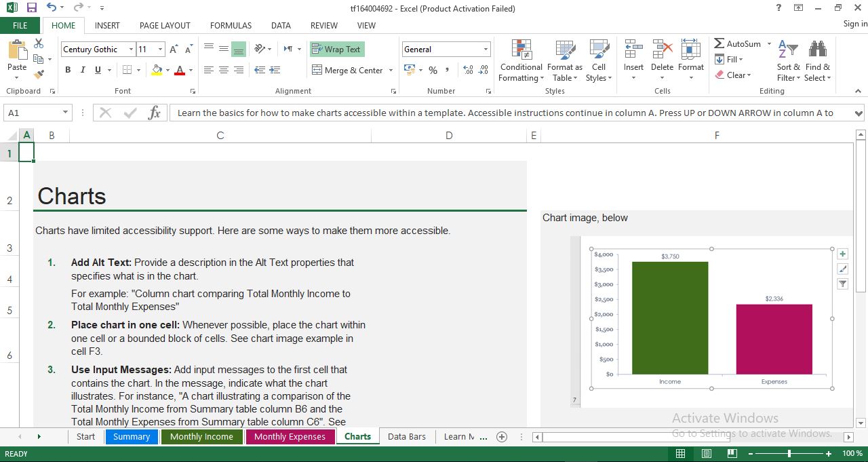Image resolution: width=868 pixels, height=462 pixels.
Task: Apply red font color
Action: tap(180, 70)
